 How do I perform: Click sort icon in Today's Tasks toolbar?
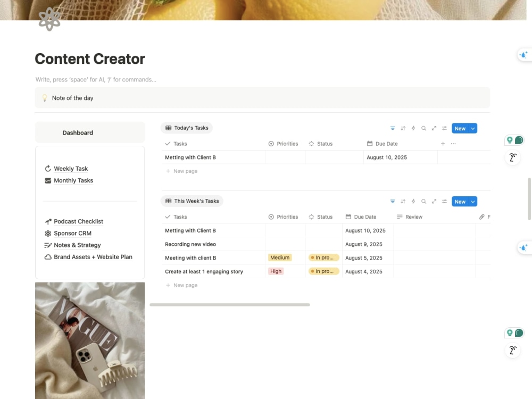[403, 128]
